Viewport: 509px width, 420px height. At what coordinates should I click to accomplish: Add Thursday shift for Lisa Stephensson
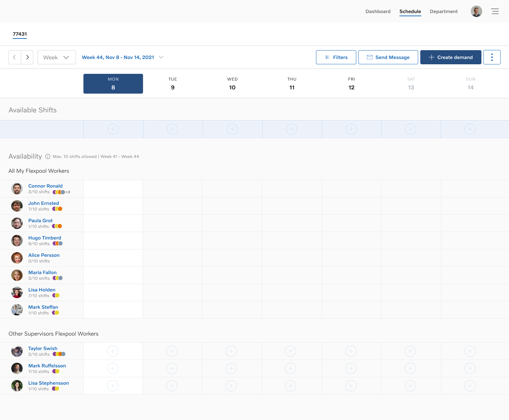(x=291, y=386)
